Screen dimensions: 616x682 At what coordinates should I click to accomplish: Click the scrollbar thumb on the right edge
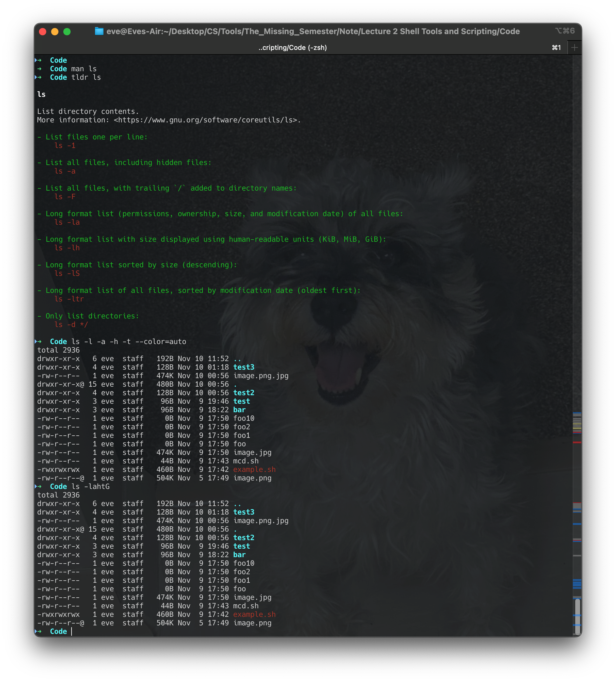click(577, 616)
